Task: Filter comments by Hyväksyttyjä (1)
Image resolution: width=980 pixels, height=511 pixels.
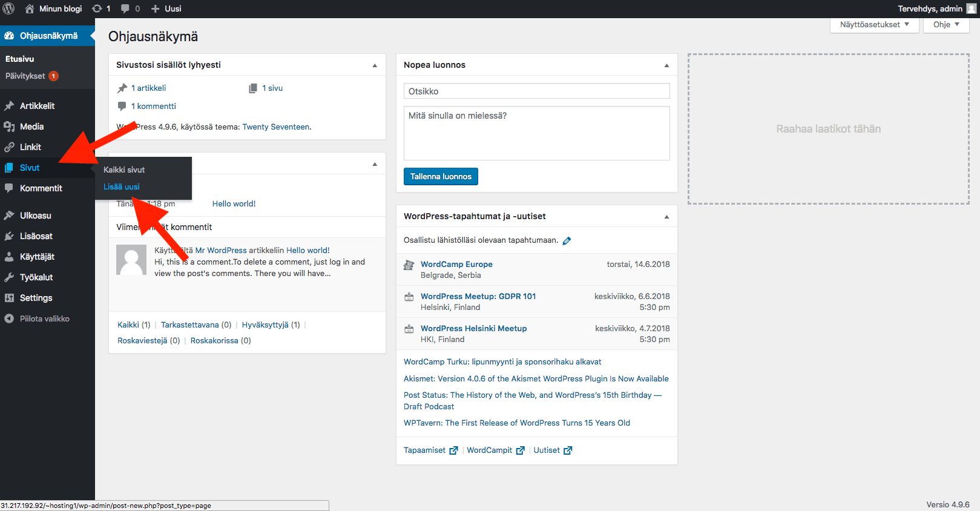Action: coord(271,325)
